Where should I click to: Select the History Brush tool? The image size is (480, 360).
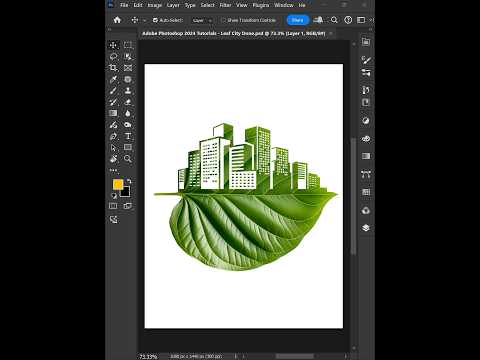tap(113, 102)
